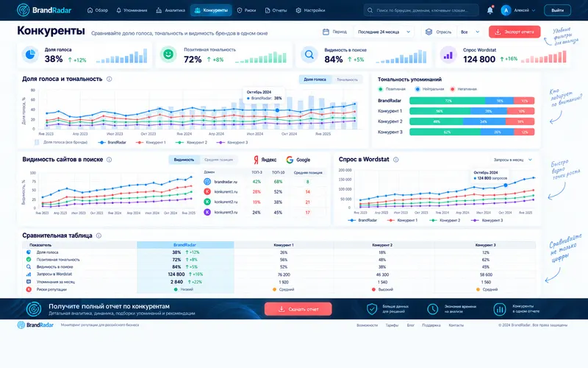
Task: Click the Упоминания за месяц row icon
Action: tap(29, 282)
